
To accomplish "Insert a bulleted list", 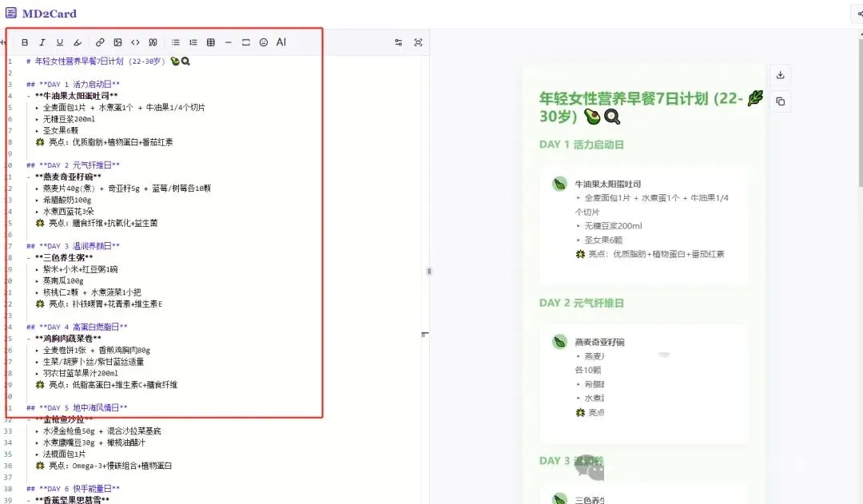I will click(176, 42).
